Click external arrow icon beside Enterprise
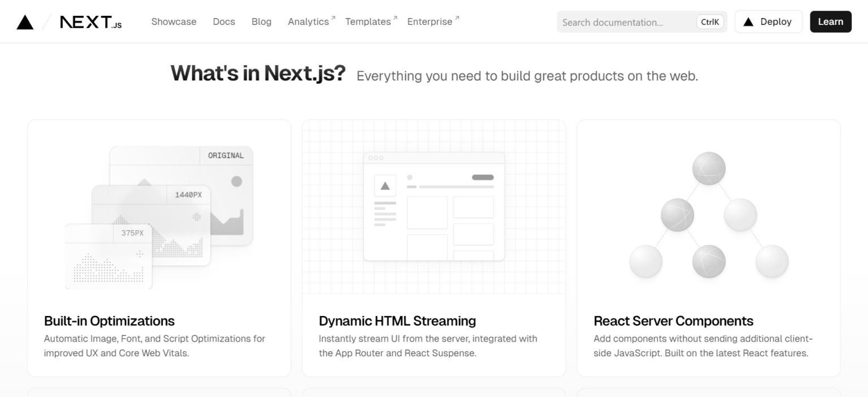Image resolution: width=868 pixels, height=397 pixels. pyautogui.click(x=457, y=19)
